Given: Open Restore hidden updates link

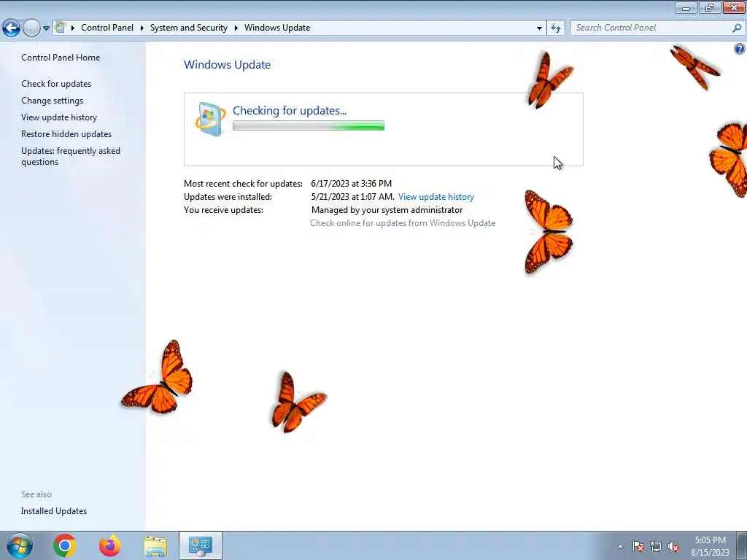Looking at the screenshot, I should (x=66, y=134).
